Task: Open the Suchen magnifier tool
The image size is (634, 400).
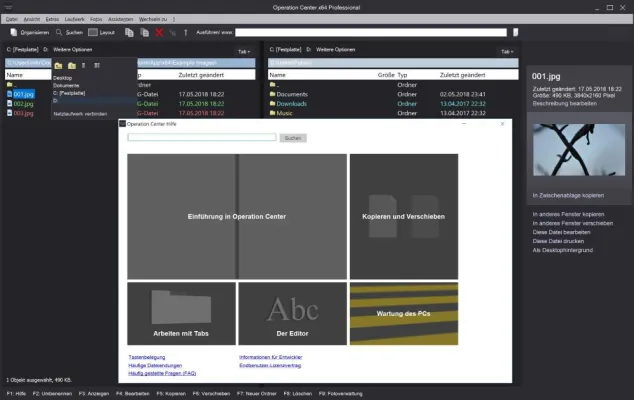Action: click(58, 32)
